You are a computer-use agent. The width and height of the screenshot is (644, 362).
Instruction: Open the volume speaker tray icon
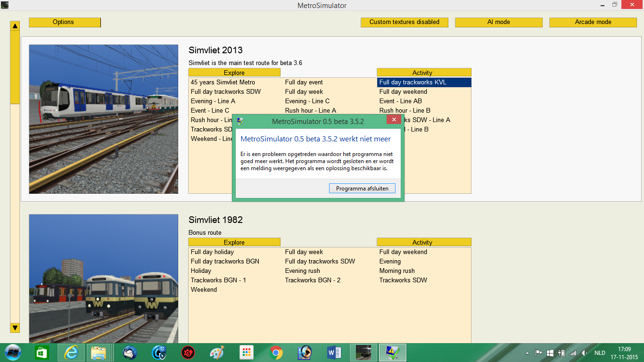click(x=584, y=353)
